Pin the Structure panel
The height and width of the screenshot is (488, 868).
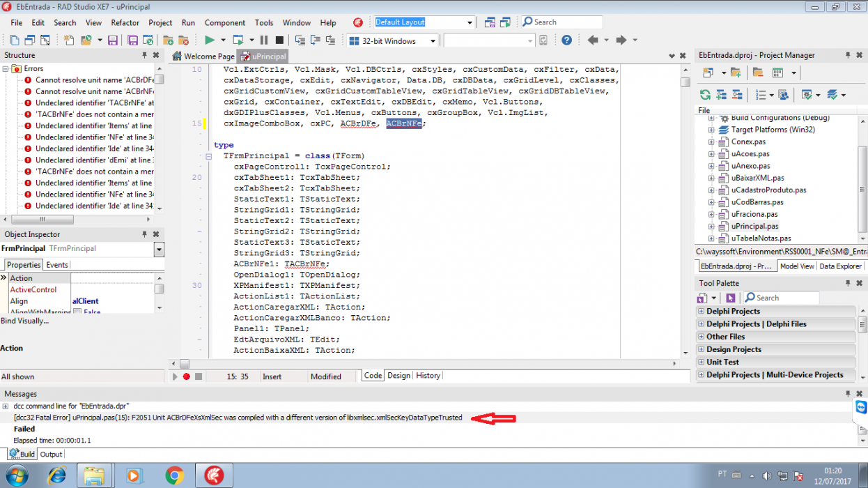[x=144, y=55]
